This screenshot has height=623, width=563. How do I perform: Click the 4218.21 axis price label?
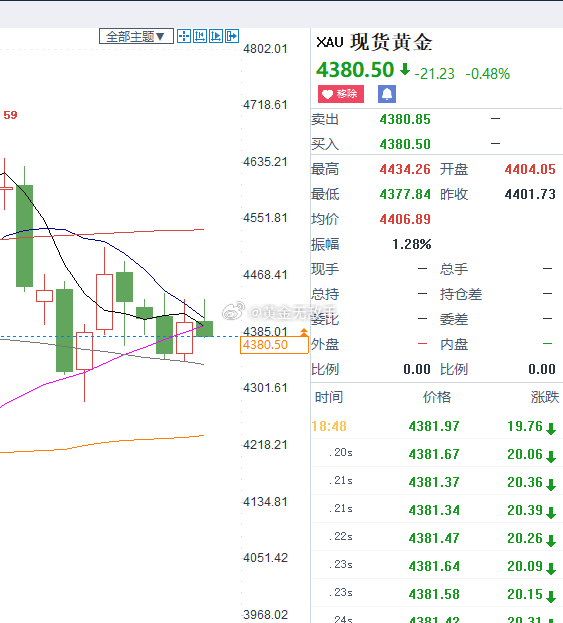pyautogui.click(x=265, y=445)
